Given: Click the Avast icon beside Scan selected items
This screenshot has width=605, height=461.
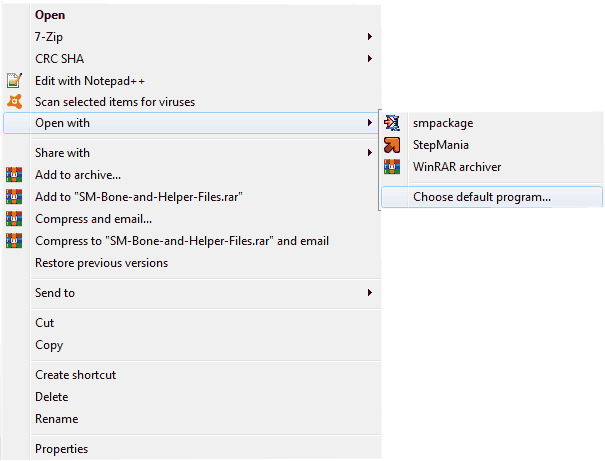Looking at the screenshot, I should [x=14, y=101].
